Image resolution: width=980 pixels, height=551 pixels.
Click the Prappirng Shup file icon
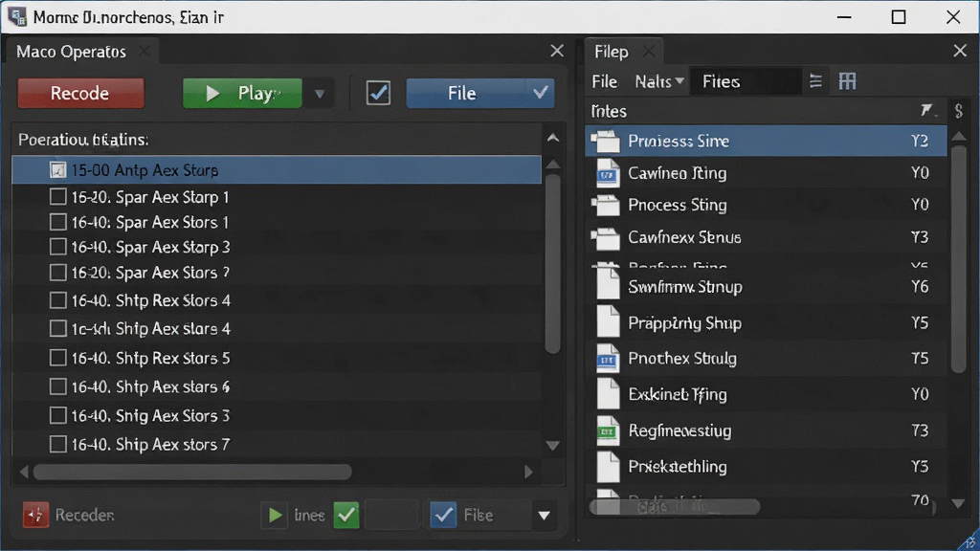608,322
